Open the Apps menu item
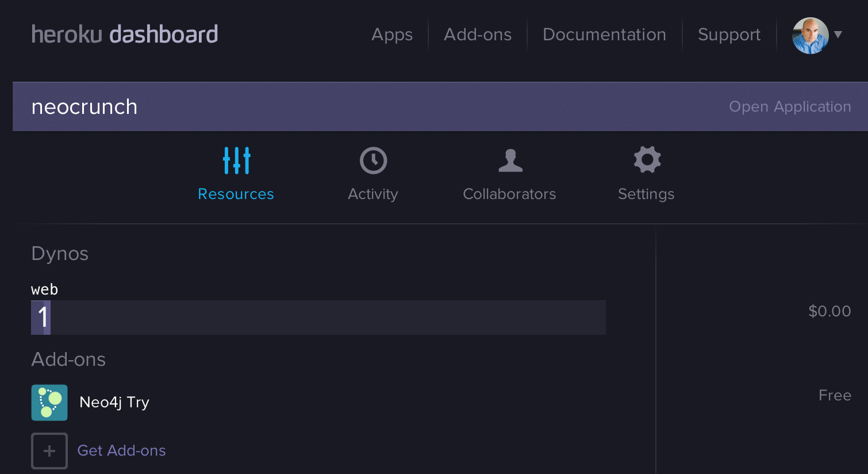 click(392, 35)
